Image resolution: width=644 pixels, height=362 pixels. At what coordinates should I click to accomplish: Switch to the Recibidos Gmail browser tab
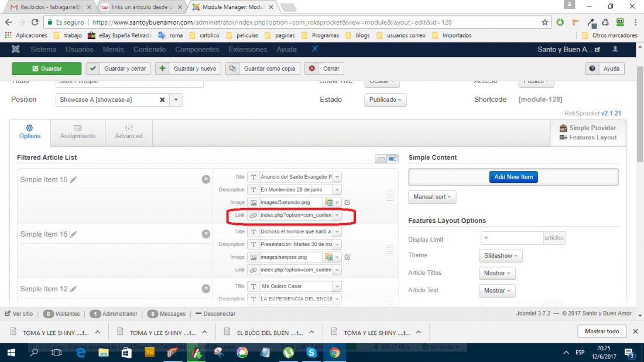pos(51,7)
